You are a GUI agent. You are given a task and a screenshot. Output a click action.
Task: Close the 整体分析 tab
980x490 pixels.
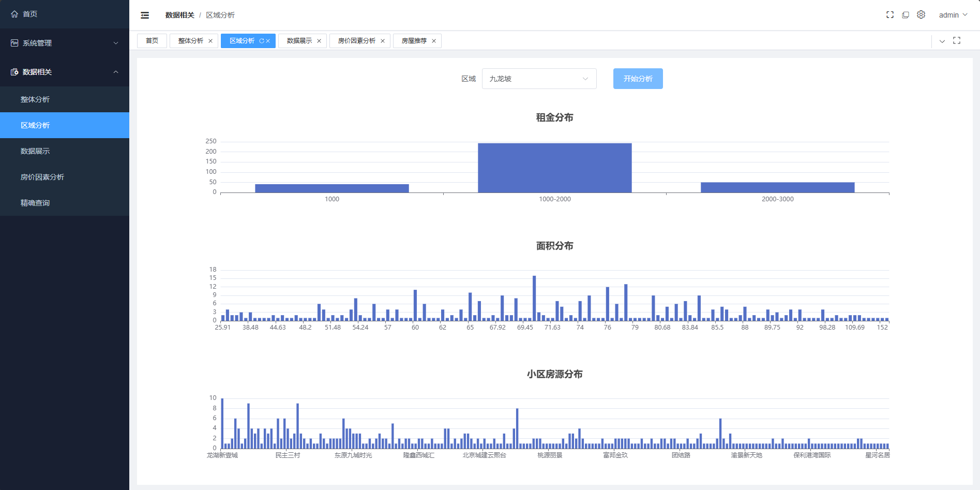[210, 41]
